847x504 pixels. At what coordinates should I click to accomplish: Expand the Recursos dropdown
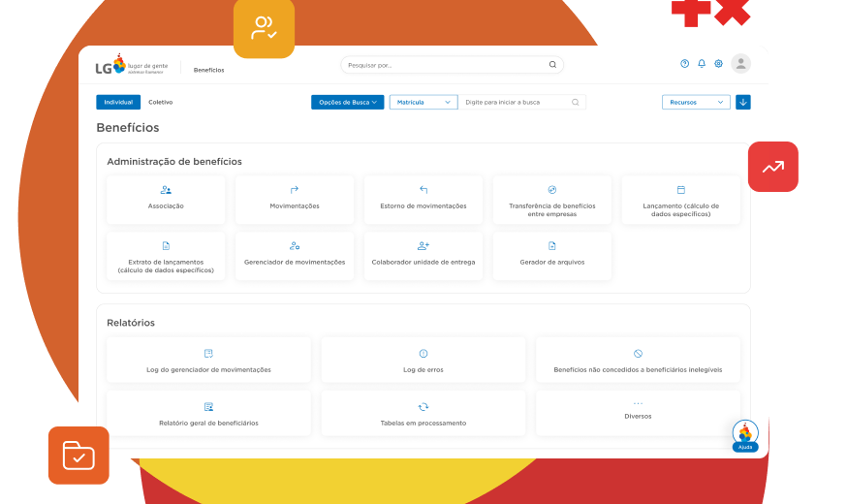click(696, 102)
